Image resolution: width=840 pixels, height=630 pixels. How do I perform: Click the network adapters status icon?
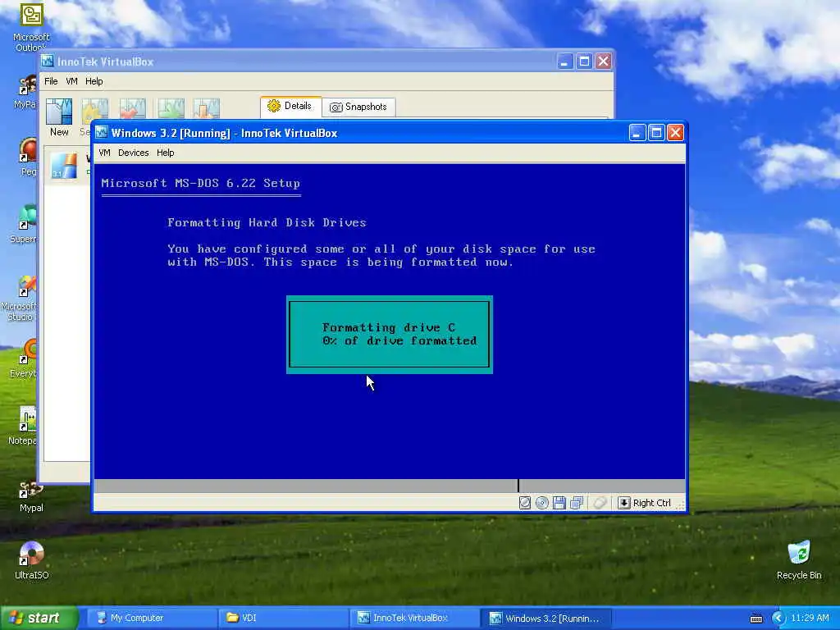coord(577,503)
